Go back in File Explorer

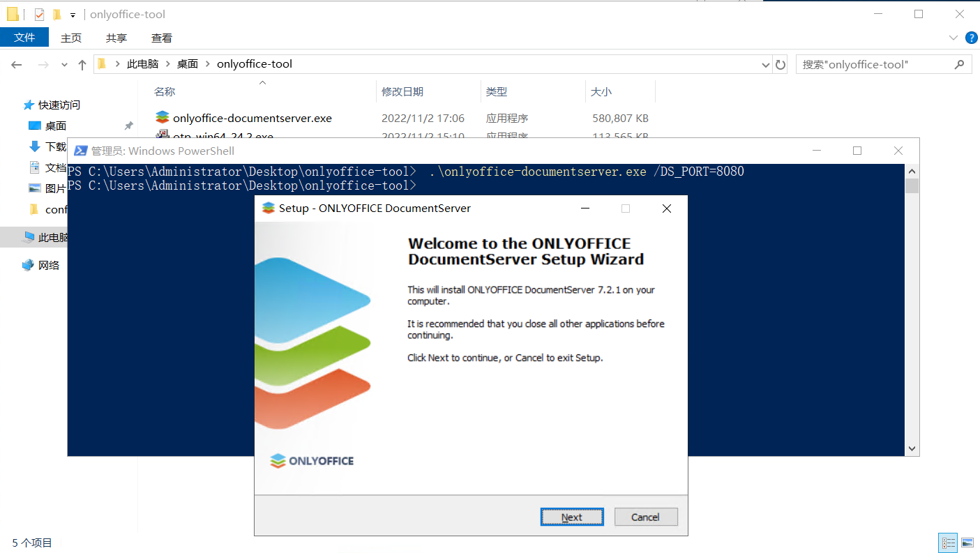(x=17, y=64)
